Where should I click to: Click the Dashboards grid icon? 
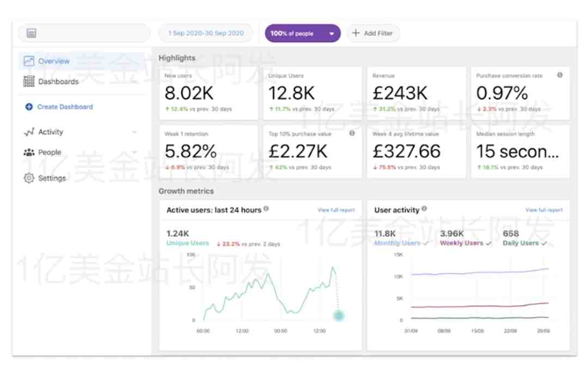pyautogui.click(x=29, y=81)
